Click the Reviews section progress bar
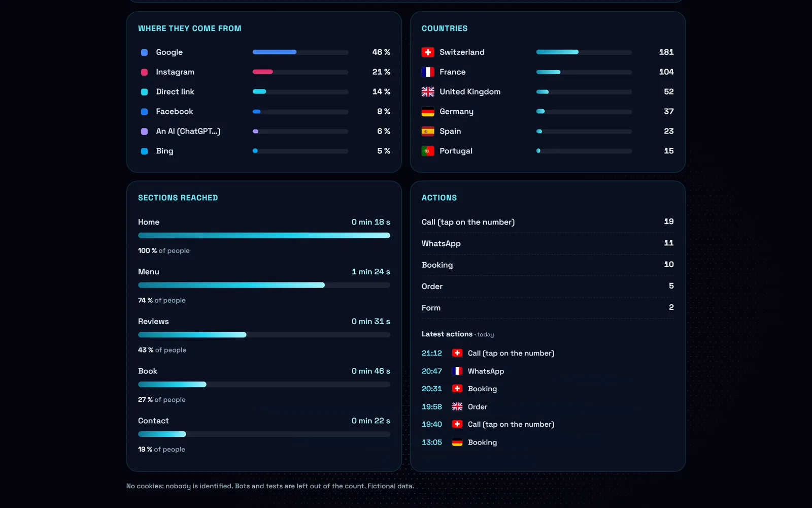Screen dimensions: 812x508 tap(264, 335)
